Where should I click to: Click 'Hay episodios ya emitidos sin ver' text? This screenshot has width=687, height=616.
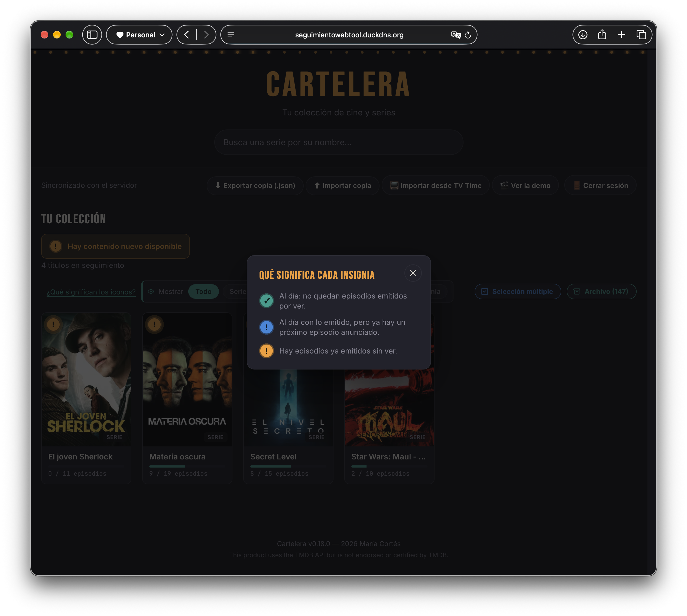click(338, 351)
